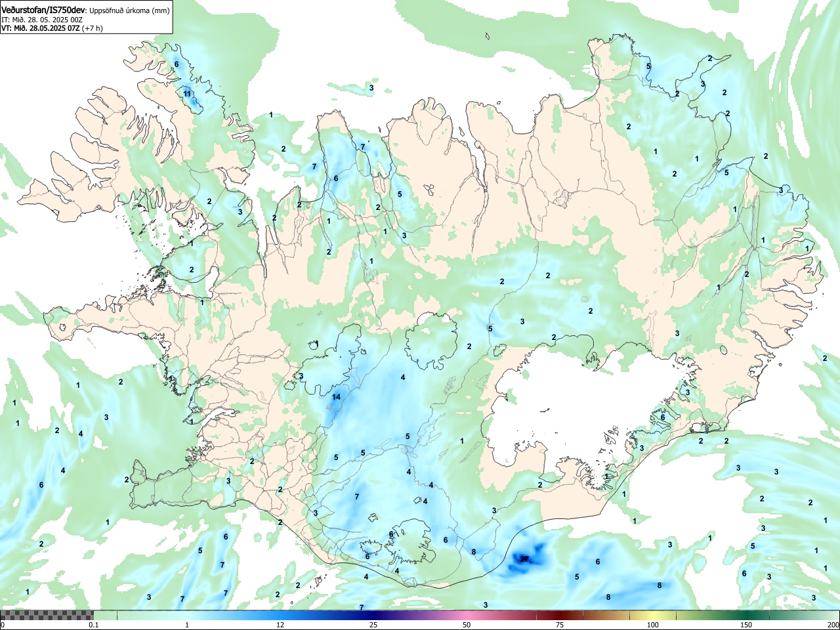Click the 27 mm precipitation value
Image resolution: width=840 pixels, height=630 pixels.
[x=524, y=559]
